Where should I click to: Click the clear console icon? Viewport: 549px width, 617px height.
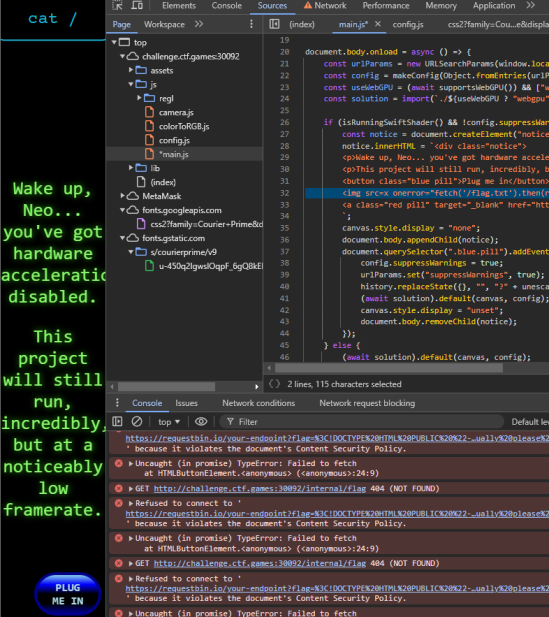tap(137, 421)
